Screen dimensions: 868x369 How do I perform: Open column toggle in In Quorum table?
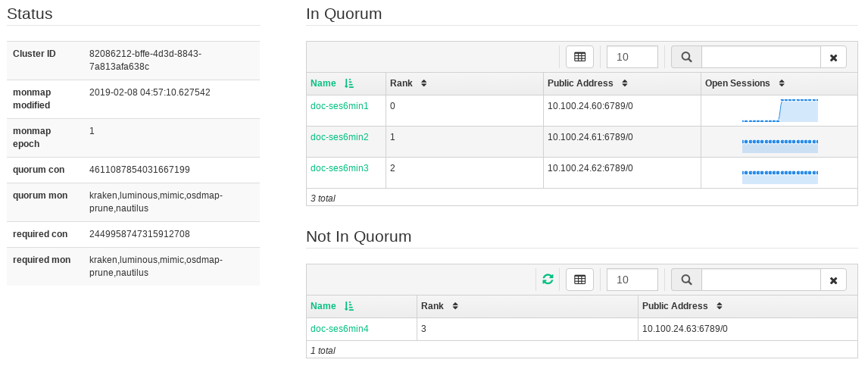[x=579, y=57]
